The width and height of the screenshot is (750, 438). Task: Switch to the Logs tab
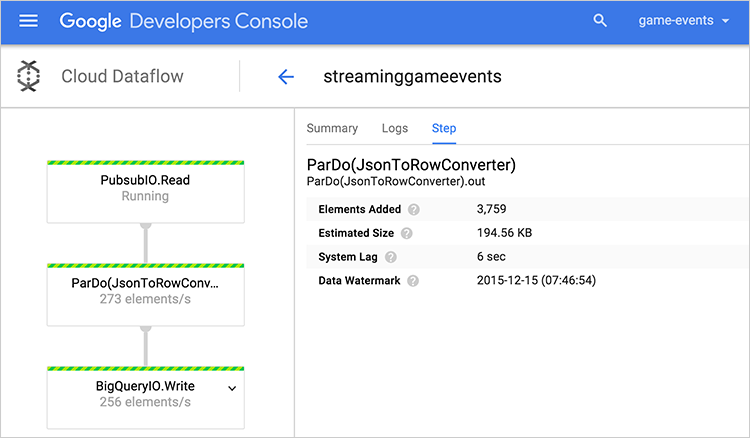[395, 128]
